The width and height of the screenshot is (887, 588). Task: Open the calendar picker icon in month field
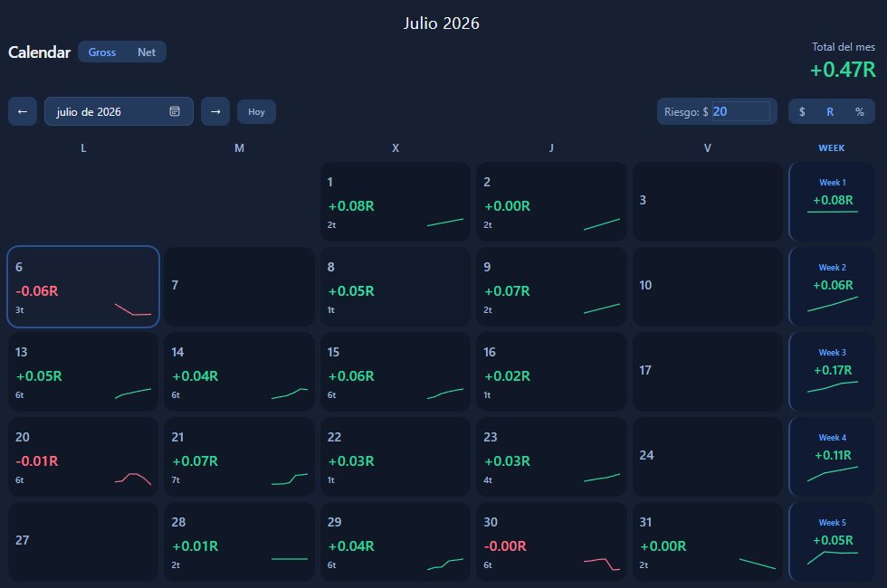click(175, 111)
